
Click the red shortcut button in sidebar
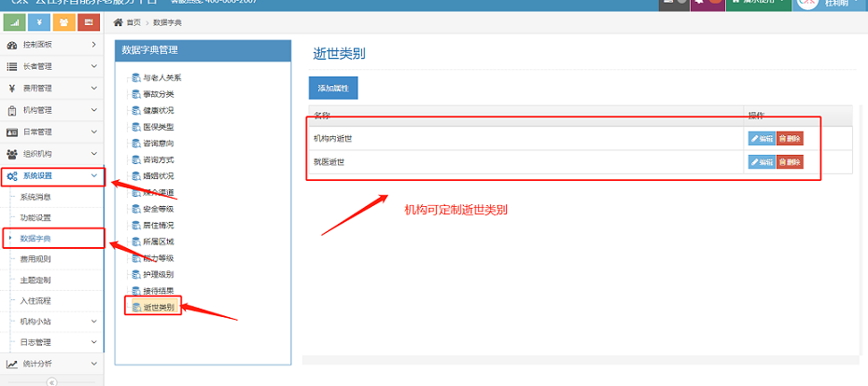89,21
